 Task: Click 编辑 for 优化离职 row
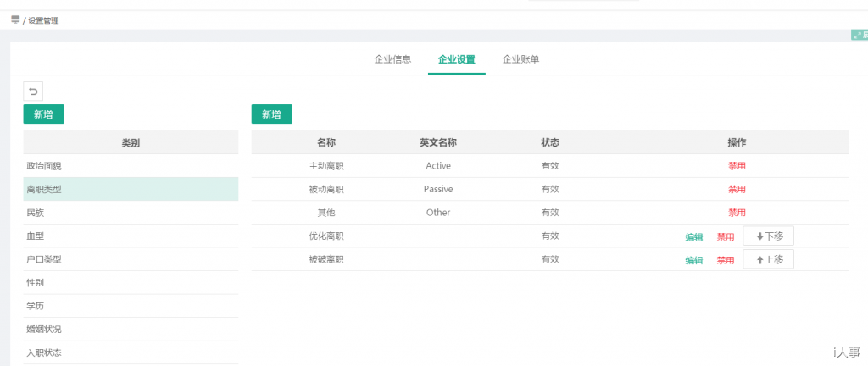click(694, 237)
